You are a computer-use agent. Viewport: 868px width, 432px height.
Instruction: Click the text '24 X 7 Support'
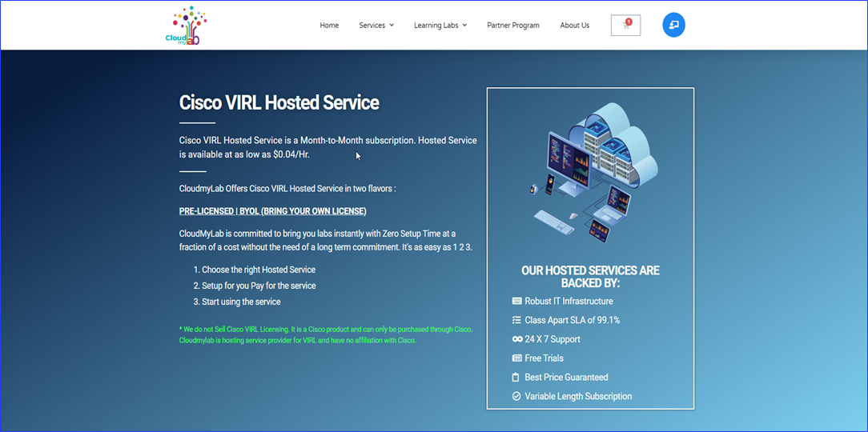tap(553, 339)
